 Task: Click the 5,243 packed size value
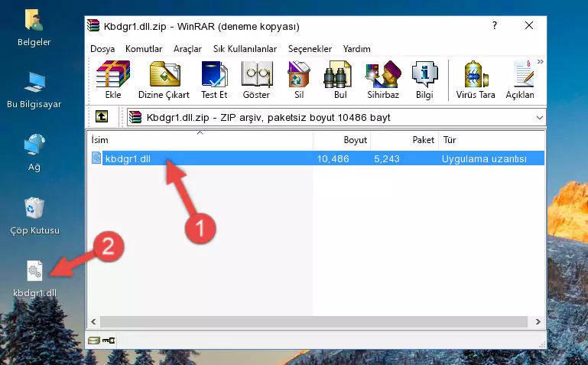click(387, 158)
